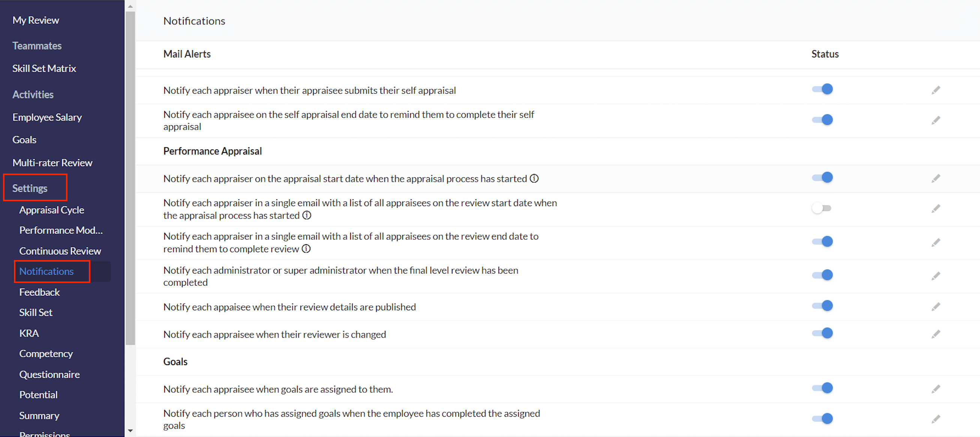
Task: Go to Multi-rater Review
Action: click(52, 163)
